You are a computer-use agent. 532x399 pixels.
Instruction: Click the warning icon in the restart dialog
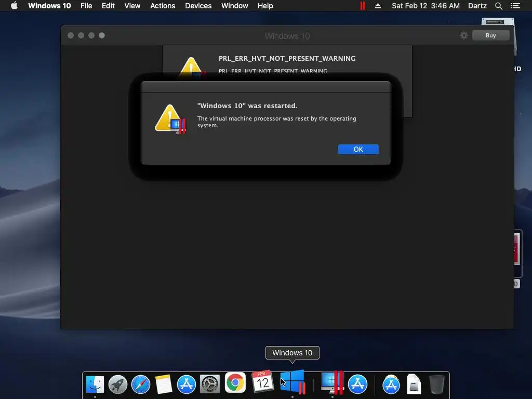[x=170, y=119]
